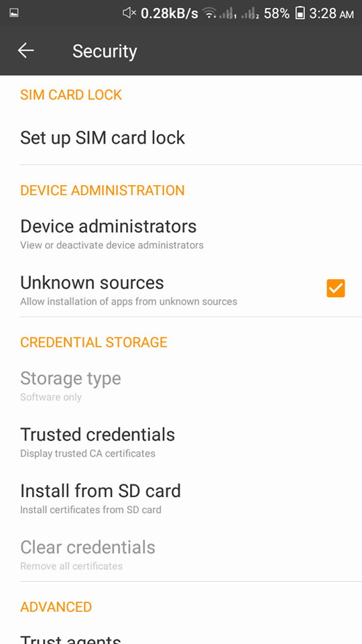
Task: Tap the 3:28 AM clock
Action: click(x=331, y=13)
